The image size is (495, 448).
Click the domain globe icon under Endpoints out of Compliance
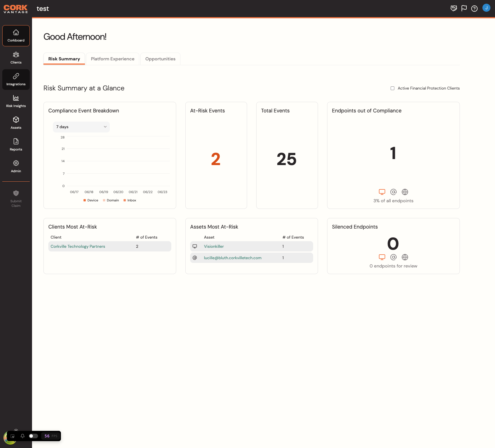[x=405, y=192]
